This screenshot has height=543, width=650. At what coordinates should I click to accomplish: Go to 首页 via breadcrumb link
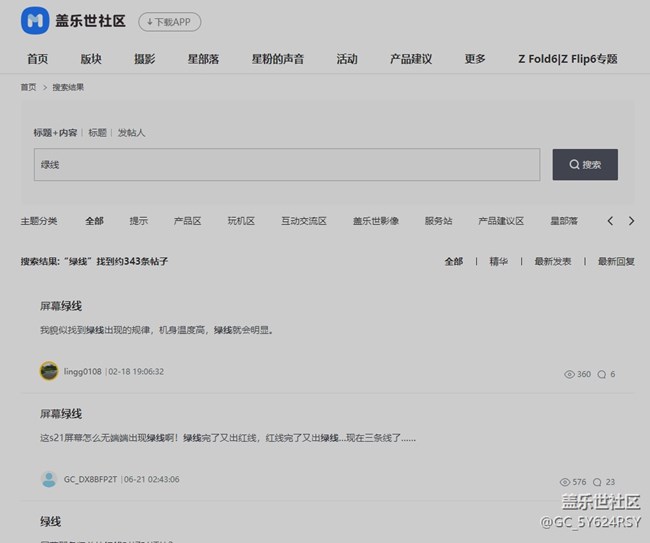click(28, 87)
